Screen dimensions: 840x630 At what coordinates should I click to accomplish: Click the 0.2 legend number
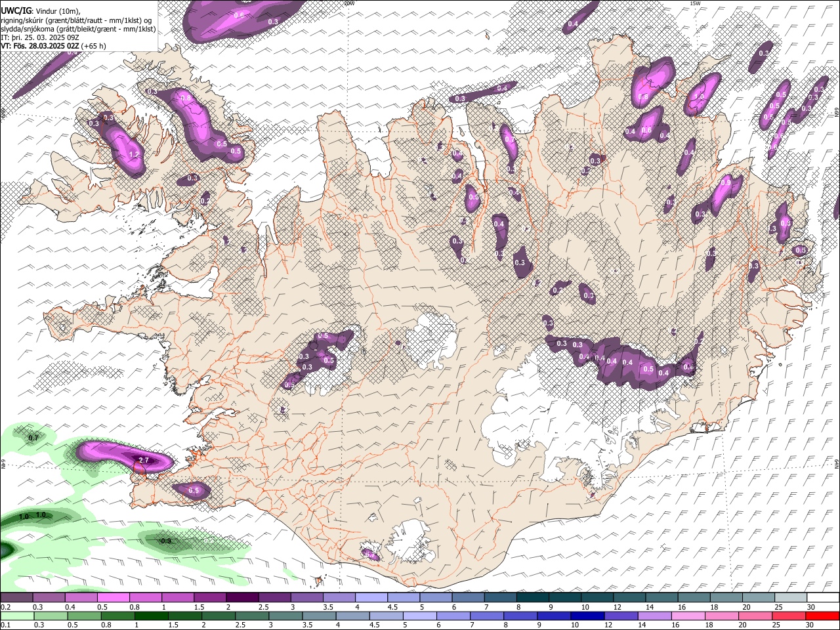pos(5,607)
